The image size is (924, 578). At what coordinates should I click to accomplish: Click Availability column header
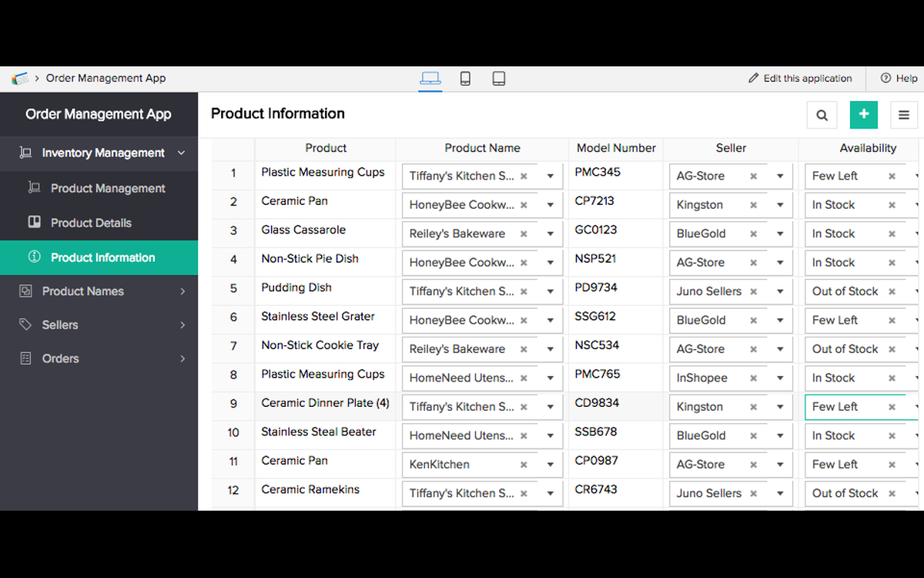[x=868, y=148]
